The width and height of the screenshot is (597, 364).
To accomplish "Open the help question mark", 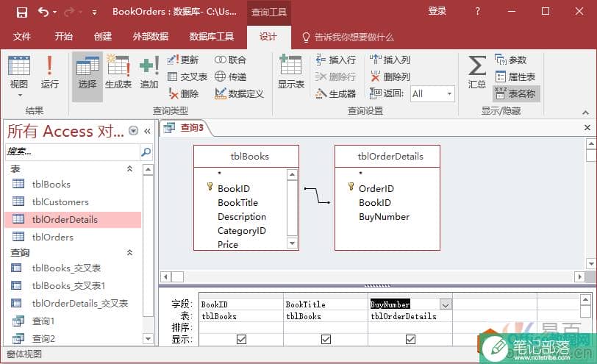I will [477, 12].
